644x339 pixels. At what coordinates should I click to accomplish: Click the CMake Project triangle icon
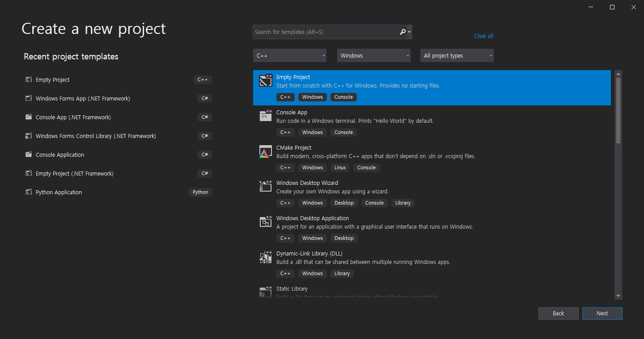[x=266, y=151]
